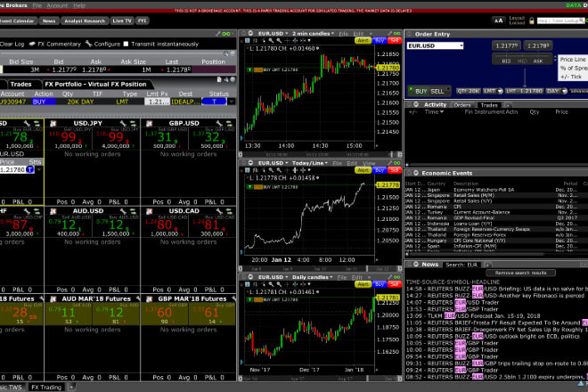Switch to the Trades tab in orders panel
The image size is (588, 392).
coord(20,85)
